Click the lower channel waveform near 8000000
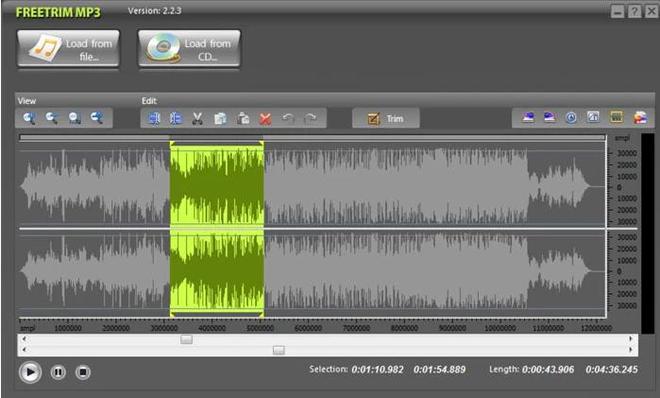The image size is (660, 398). (404, 271)
